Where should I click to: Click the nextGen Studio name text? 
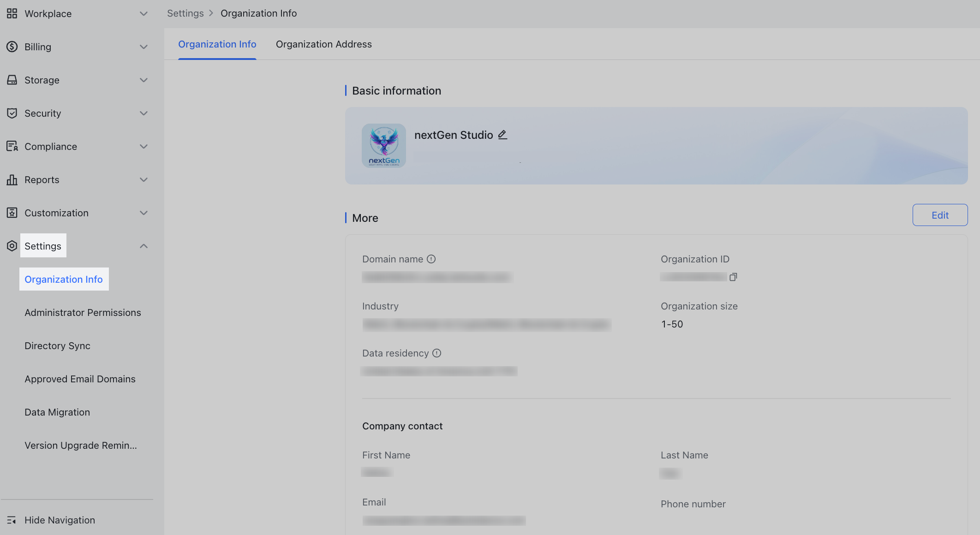(454, 135)
